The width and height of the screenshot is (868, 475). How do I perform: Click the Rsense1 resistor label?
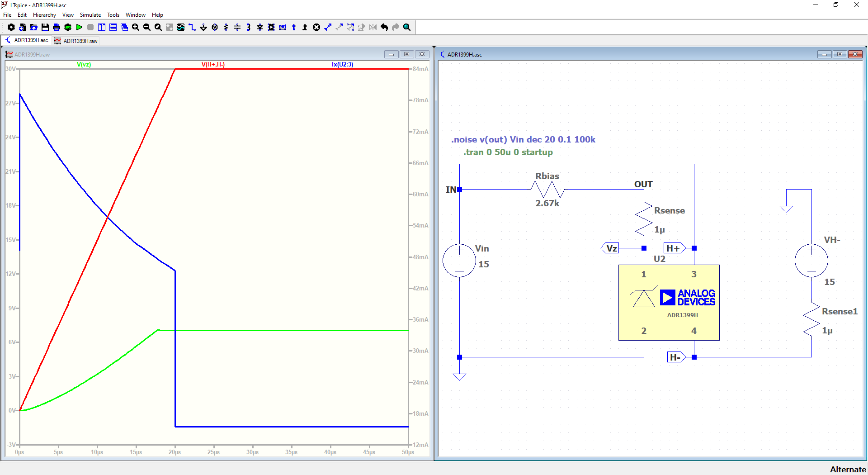[x=840, y=311]
